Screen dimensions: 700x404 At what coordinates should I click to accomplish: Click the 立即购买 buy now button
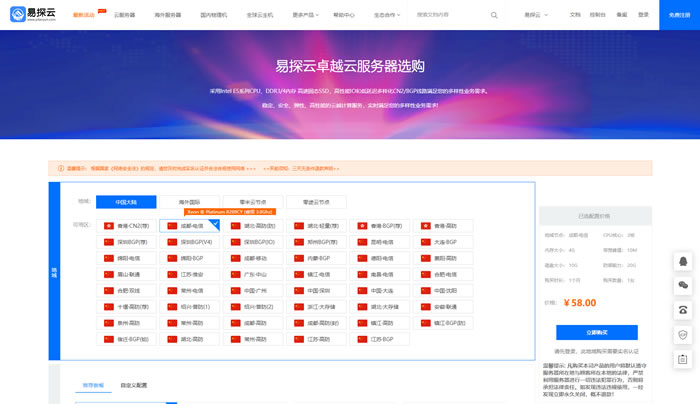click(595, 332)
